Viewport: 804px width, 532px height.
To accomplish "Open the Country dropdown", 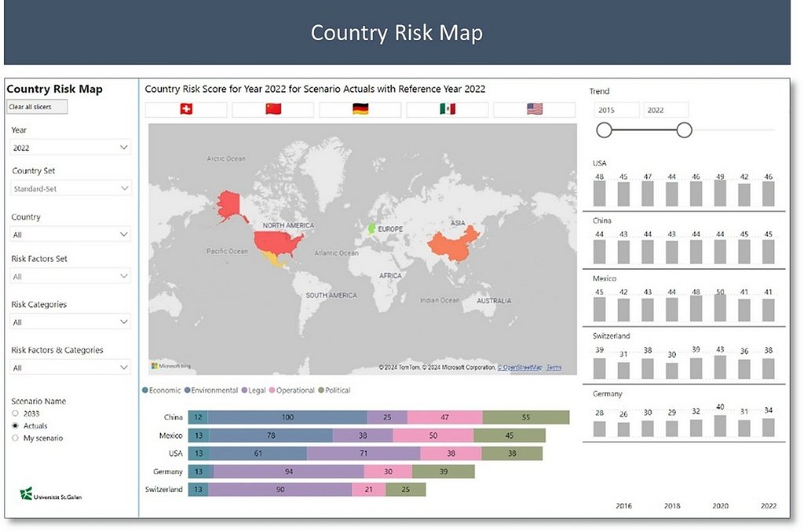I will 71,235.
